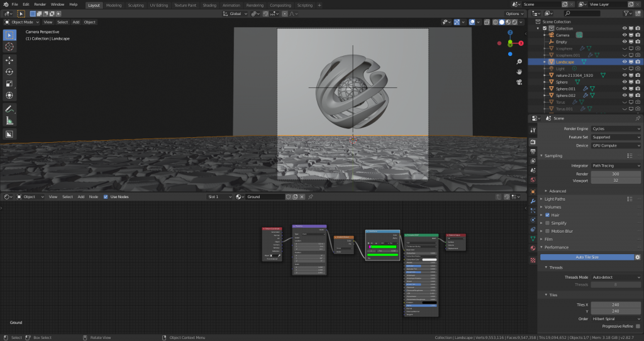Image resolution: width=644 pixels, height=341 pixels.
Task: Click the viewport pan hand icon
Action: [x=519, y=72]
